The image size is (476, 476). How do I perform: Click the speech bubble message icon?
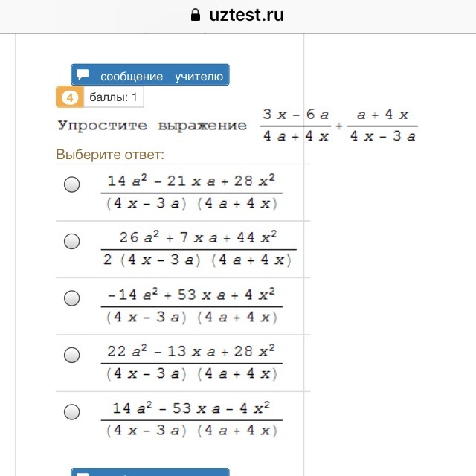tap(83, 74)
